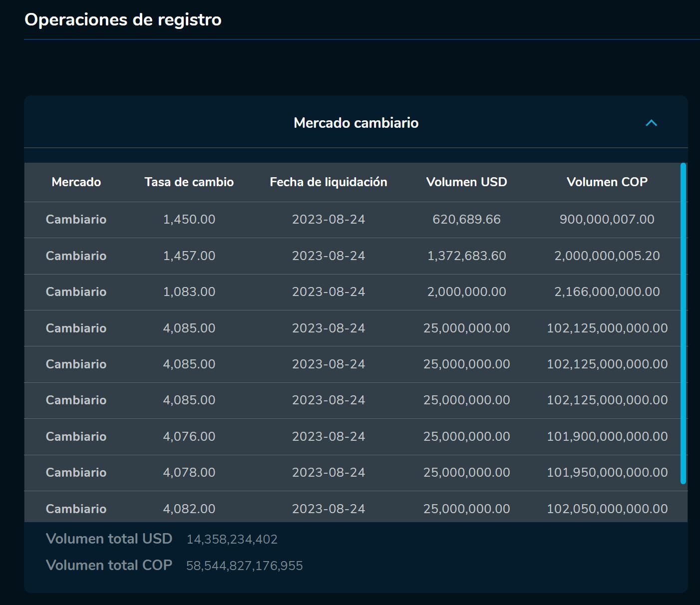Viewport: 700px width, 605px height.
Task: Collapse the Mercado cambiario section
Action: pos(651,123)
